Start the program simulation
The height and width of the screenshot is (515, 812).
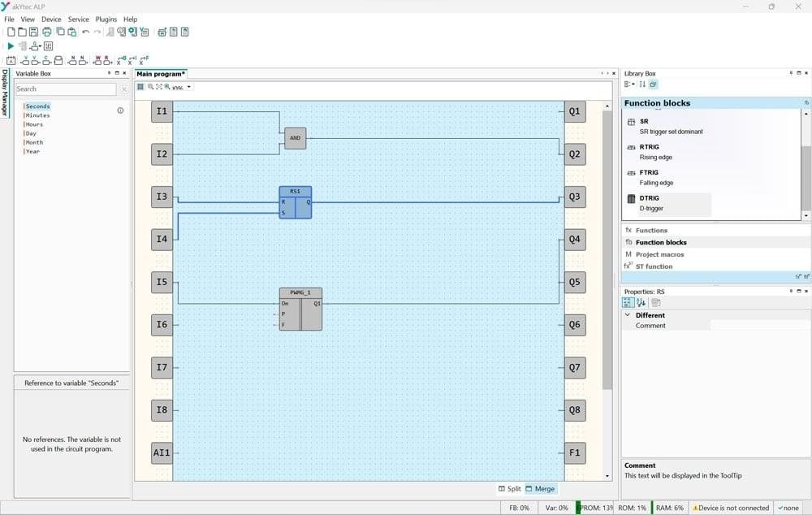pos(10,45)
